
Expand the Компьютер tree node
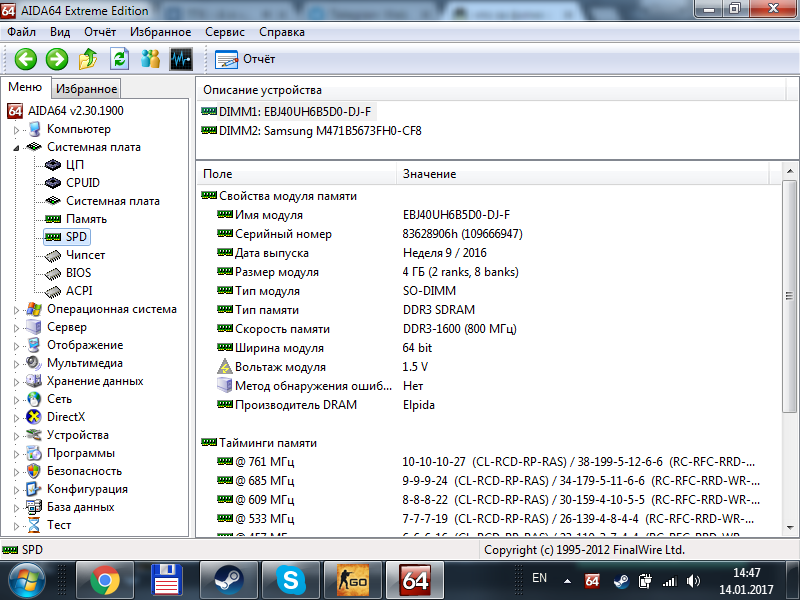point(16,130)
